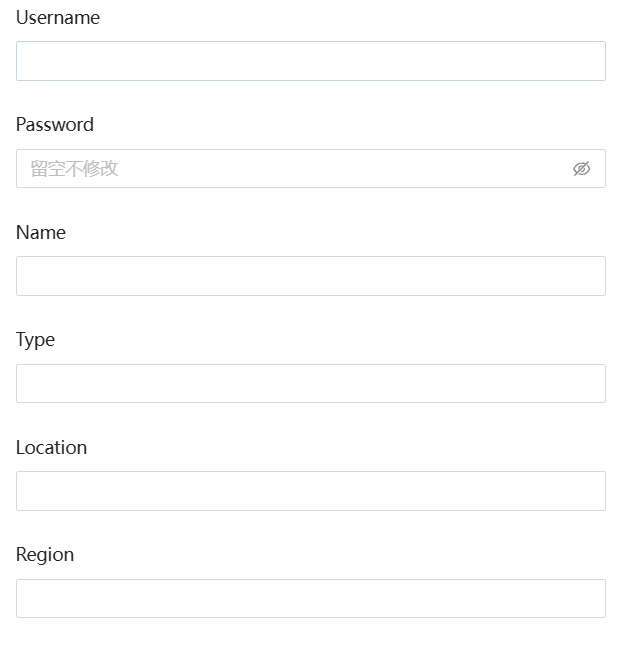The width and height of the screenshot is (622, 648).
Task: Click the 留空不修改 placeholder text
Action: (x=74, y=169)
